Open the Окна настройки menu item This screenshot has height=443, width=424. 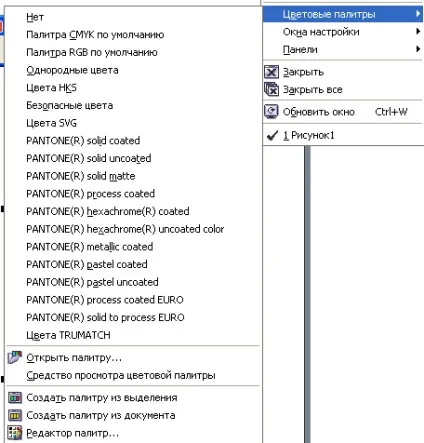[343, 32]
